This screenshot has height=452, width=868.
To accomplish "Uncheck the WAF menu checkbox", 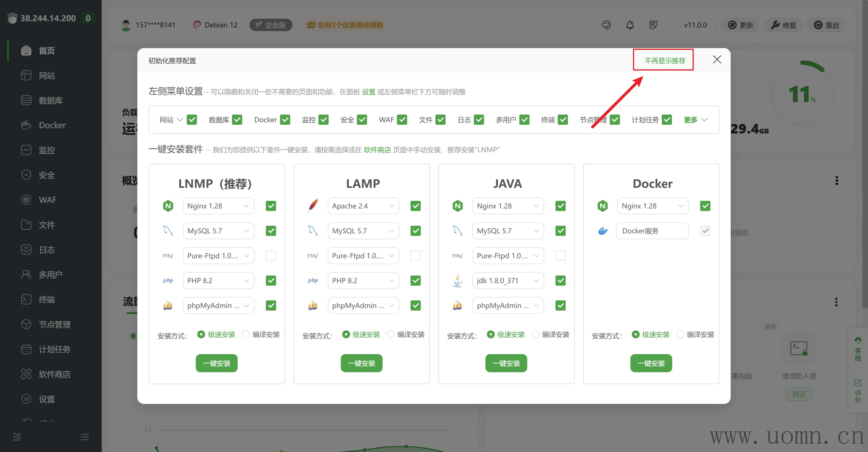I will coord(402,120).
